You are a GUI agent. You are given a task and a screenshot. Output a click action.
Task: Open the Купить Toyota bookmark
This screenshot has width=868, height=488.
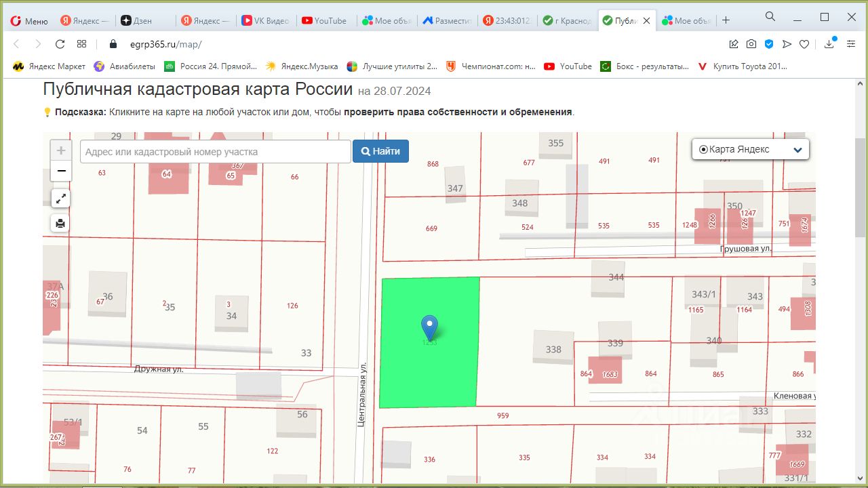[743, 66]
